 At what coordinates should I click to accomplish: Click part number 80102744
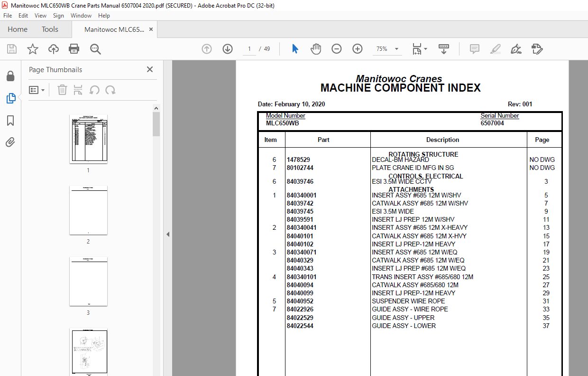pyautogui.click(x=300, y=168)
